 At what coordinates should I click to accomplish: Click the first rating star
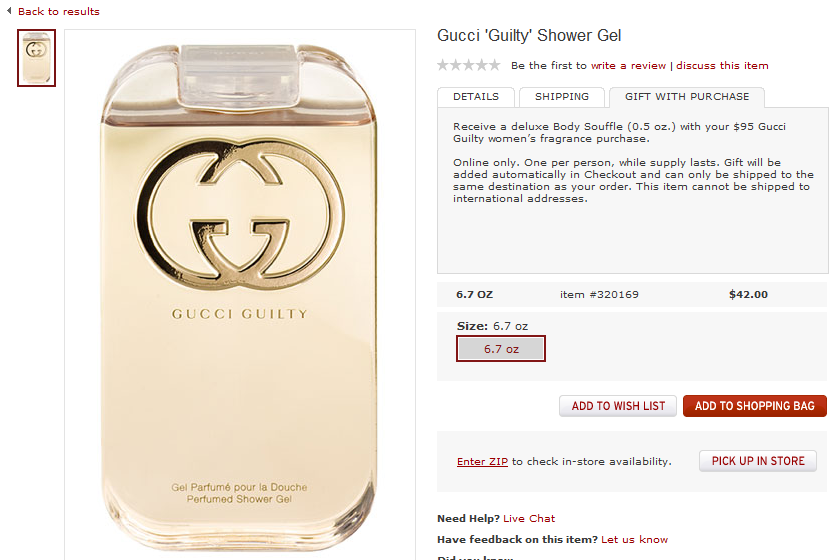pyautogui.click(x=443, y=65)
